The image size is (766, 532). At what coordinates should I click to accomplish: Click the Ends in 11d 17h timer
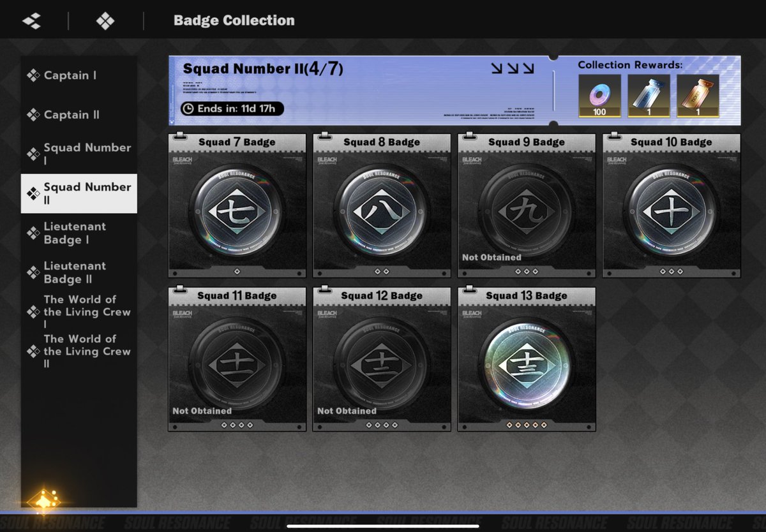232,108
